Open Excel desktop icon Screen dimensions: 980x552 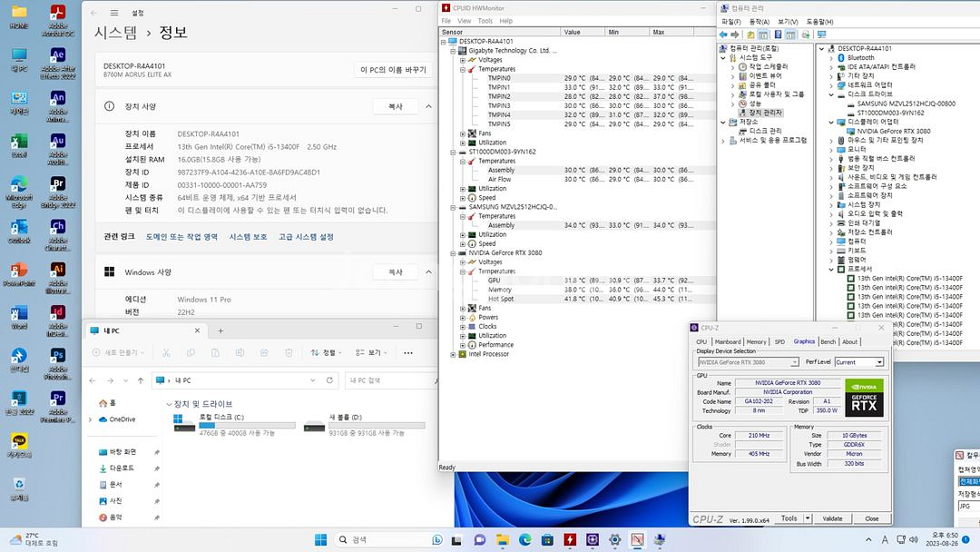coord(19,145)
